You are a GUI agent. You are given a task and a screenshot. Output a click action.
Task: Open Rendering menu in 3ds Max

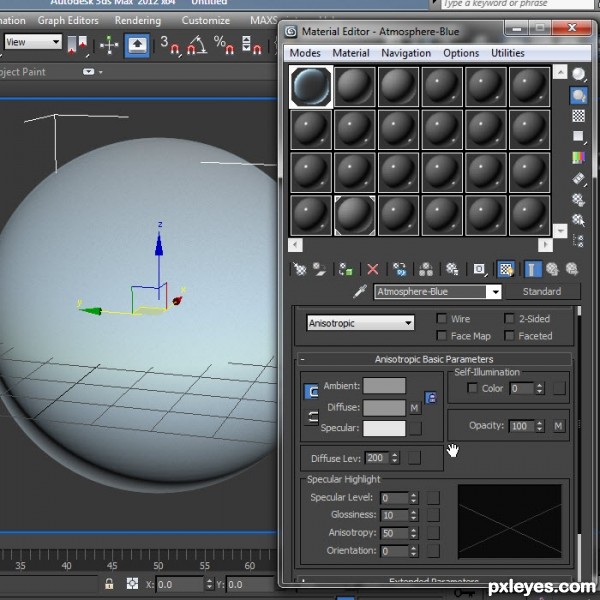tap(138, 20)
